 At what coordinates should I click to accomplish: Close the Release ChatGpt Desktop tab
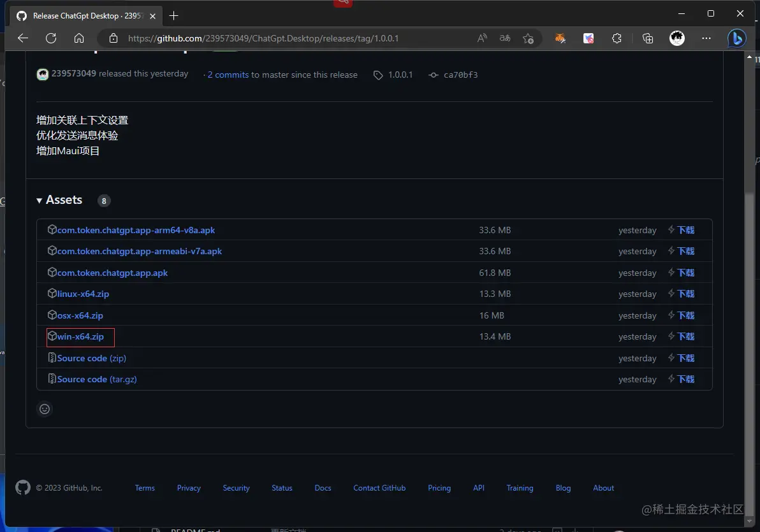(152, 16)
